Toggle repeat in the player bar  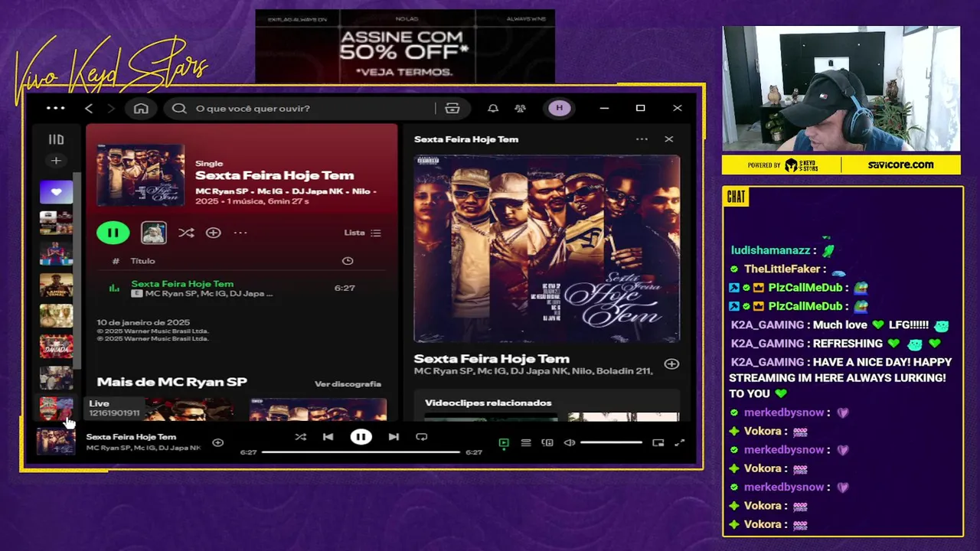[x=422, y=437]
